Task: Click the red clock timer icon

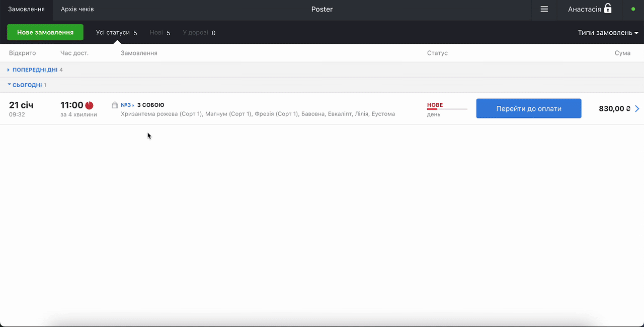Action: pyautogui.click(x=89, y=105)
